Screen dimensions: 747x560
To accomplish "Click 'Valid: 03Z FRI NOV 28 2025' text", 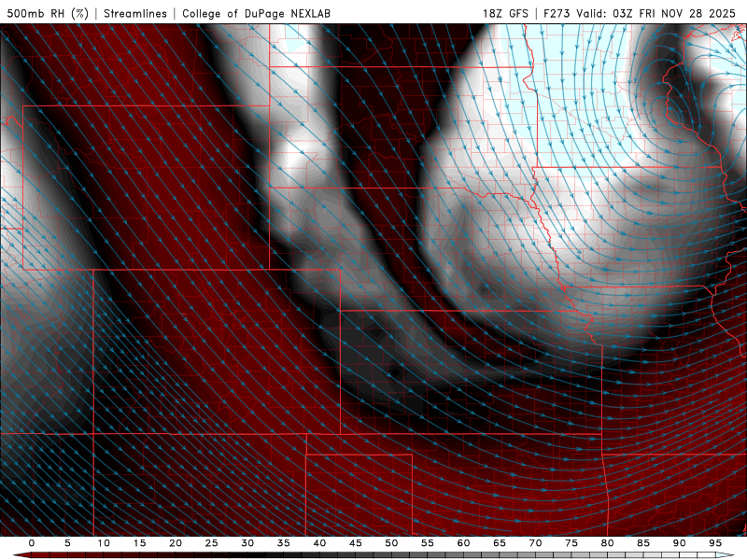I will tap(656, 13).
